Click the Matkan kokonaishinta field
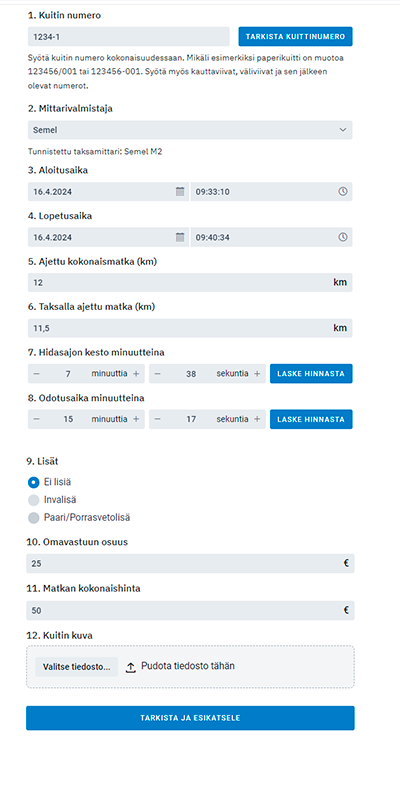This screenshot has height=800, width=400. 190,610
